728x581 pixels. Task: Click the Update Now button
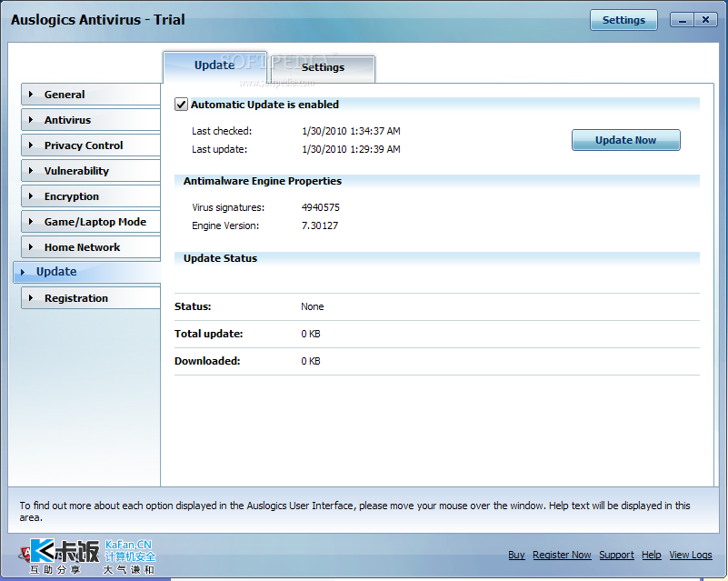tap(625, 140)
